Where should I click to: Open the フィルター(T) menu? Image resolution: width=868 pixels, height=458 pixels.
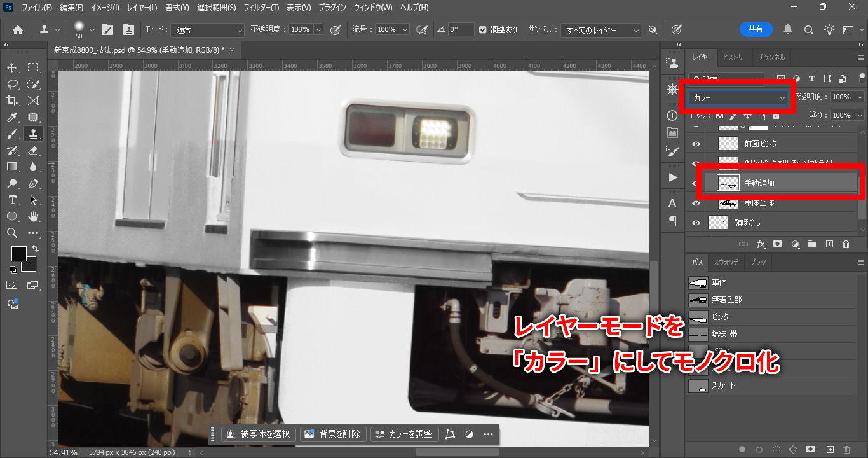pyautogui.click(x=261, y=8)
